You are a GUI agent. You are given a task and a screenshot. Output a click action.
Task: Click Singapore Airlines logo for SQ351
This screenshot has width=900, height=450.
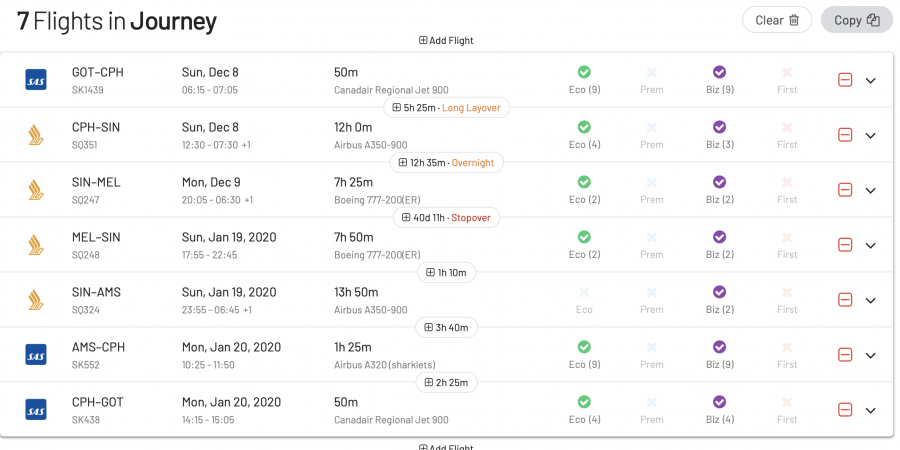tap(36, 135)
